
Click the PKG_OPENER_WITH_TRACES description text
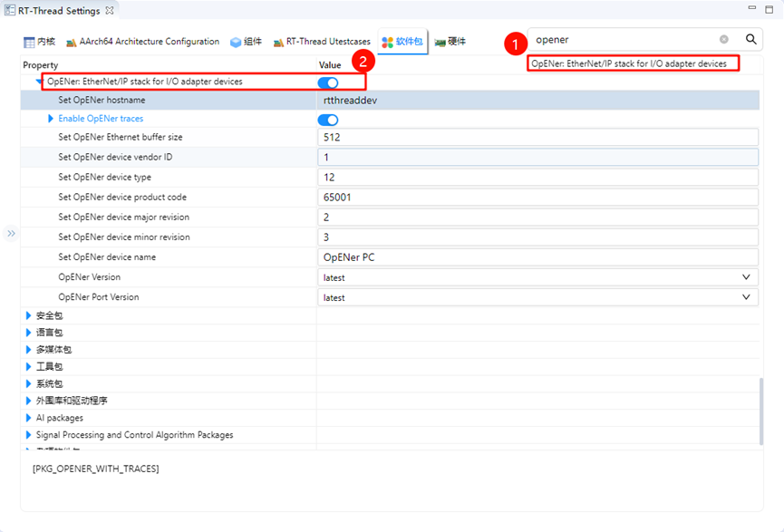(x=95, y=469)
